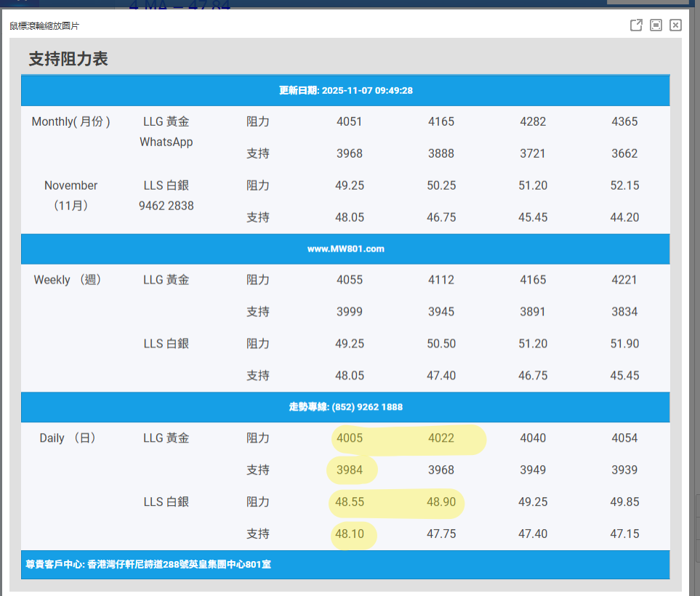This screenshot has height=596, width=700.
Task: Click the highlighted daily silver resistance 48.55
Action: point(350,502)
